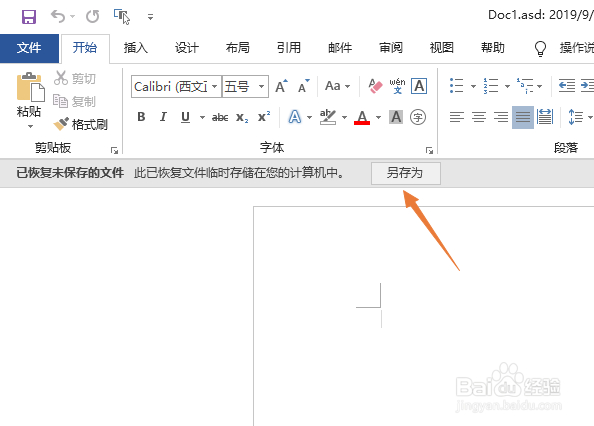Open the highlight color dropdown arrow

coord(344,117)
